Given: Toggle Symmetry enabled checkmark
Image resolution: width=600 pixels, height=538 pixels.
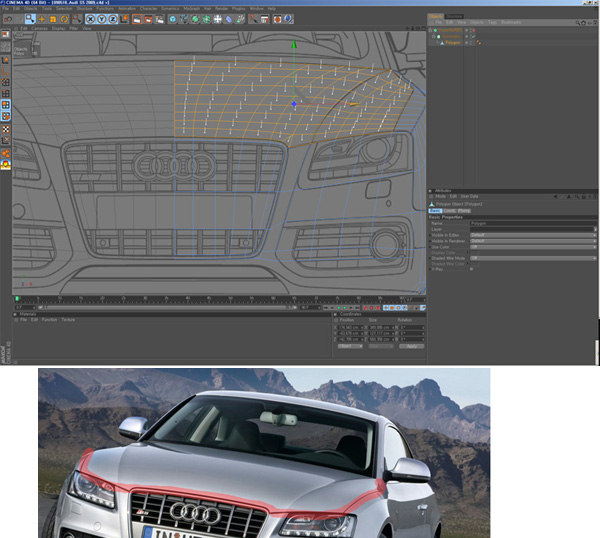Looking at the screenshot, I should 473,36.
